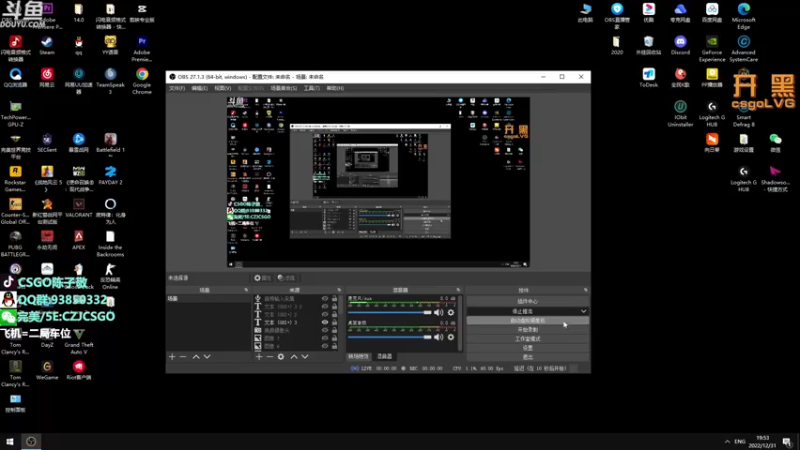The width and height of the screenshot is (800, 450).
Task: Move the scene down with the arrow
Action: click(x=207, y=357)
